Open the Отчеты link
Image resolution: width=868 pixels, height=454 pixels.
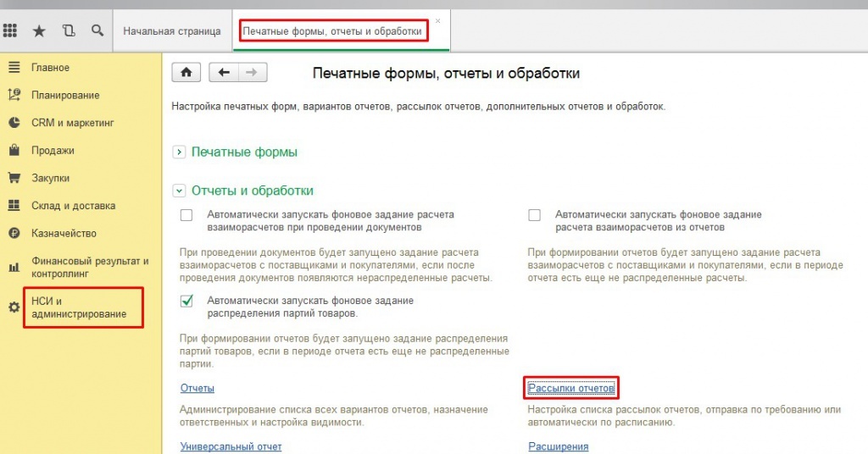coord(197,388)
